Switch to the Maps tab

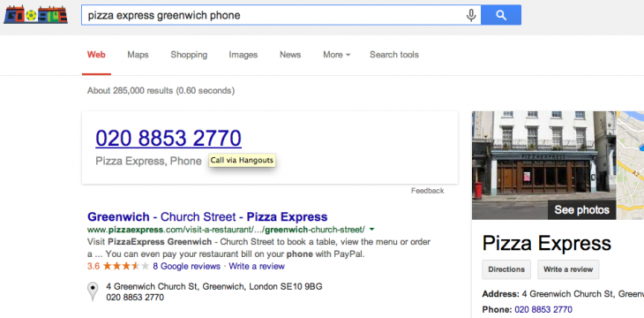(x=138, y=55)
